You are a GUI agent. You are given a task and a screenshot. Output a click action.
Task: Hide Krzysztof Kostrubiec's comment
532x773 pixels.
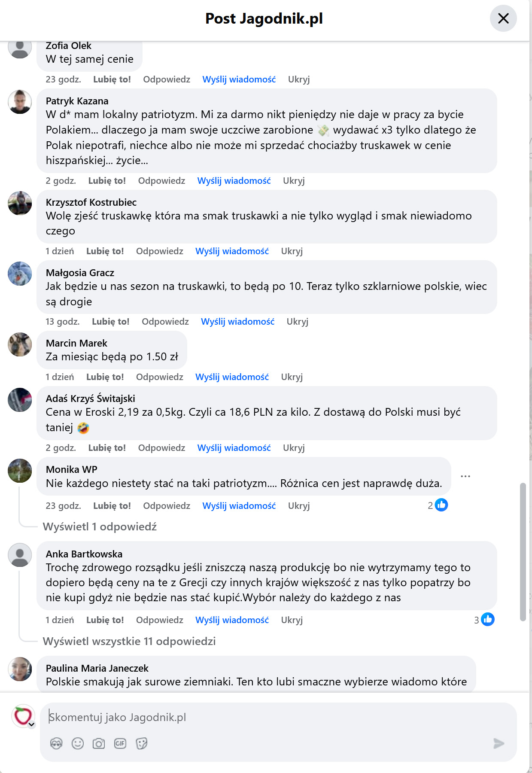point(292,251)
